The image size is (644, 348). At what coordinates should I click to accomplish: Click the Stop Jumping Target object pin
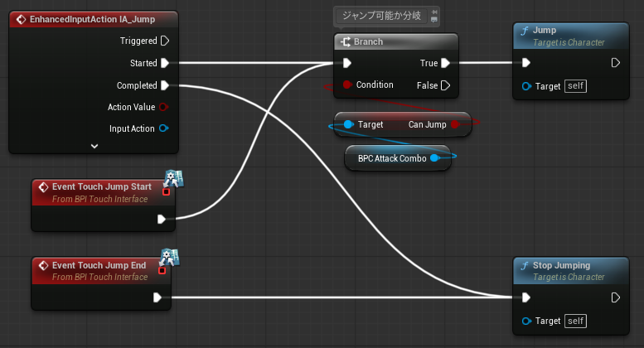[526, 321]
